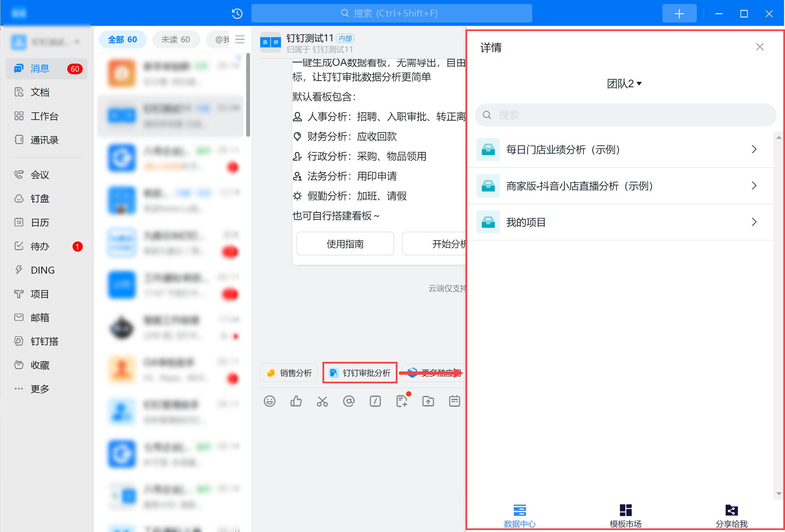Click the 钉钉审批分析 quick button
This screenshot has height=532, width=785.
coord(360,373)
